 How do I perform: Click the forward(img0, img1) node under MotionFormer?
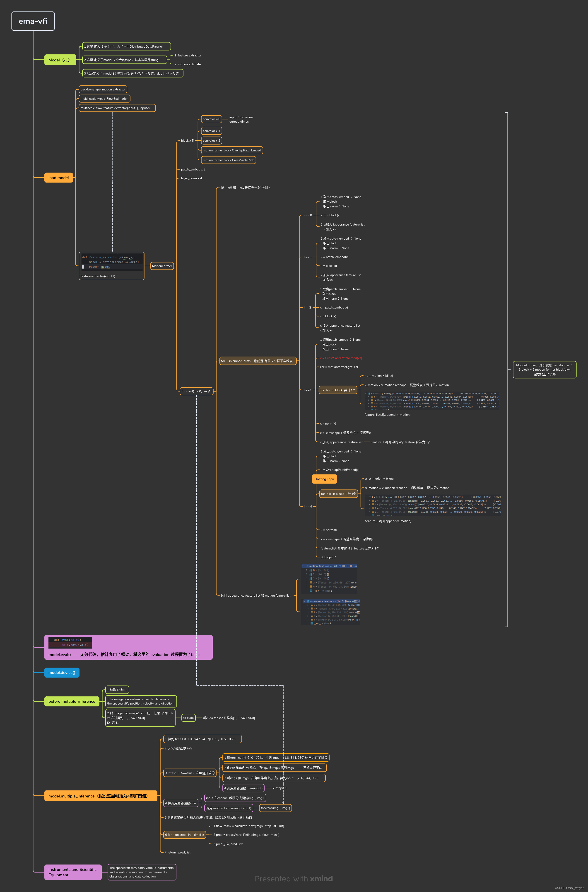197,391
